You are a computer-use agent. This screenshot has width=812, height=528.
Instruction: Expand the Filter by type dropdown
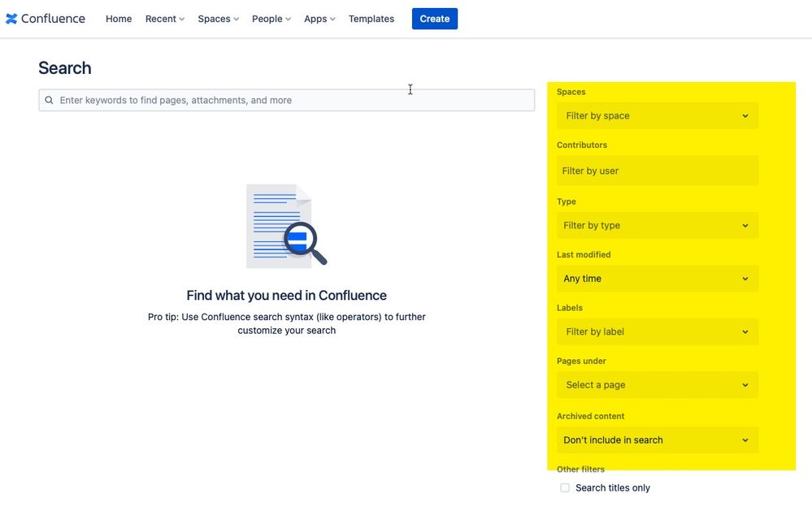(658, 225)
